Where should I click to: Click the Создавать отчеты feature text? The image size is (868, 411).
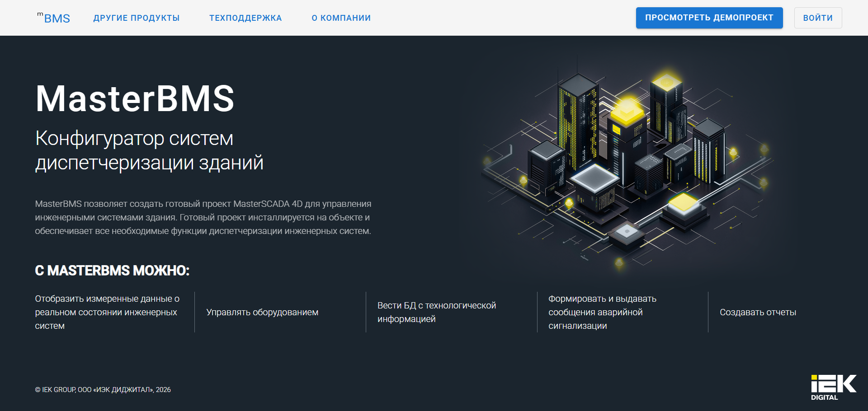point(758,312)
